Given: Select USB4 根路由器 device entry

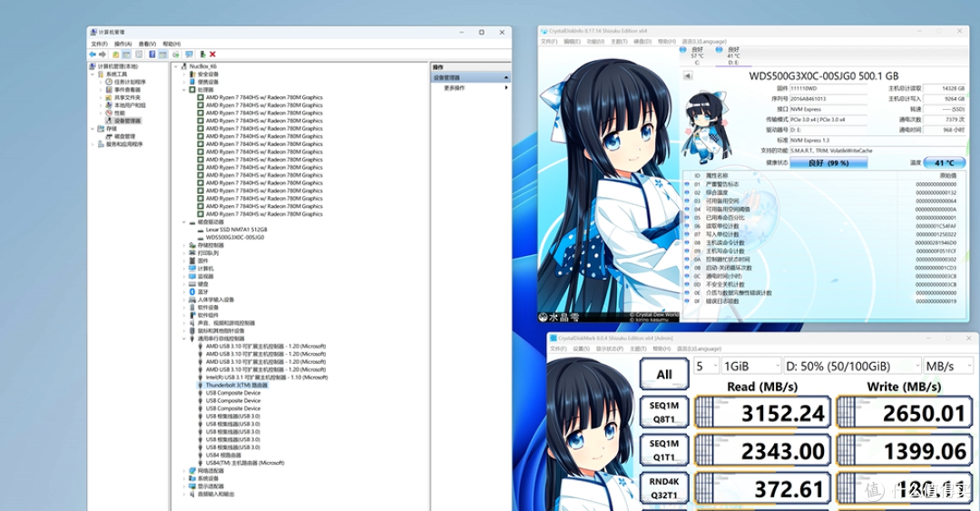Looking at the screenshot, I should point(223,456).
